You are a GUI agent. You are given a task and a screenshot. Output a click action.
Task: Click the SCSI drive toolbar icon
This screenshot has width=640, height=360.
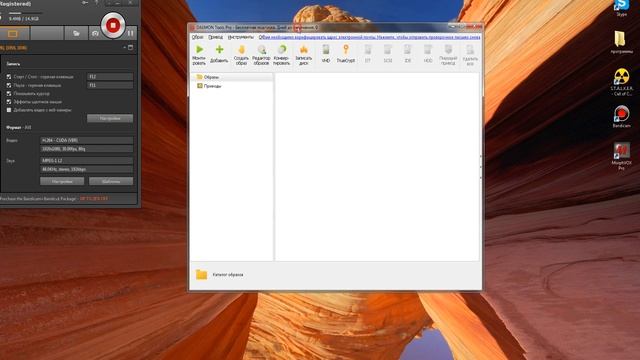tap(388, 50)
